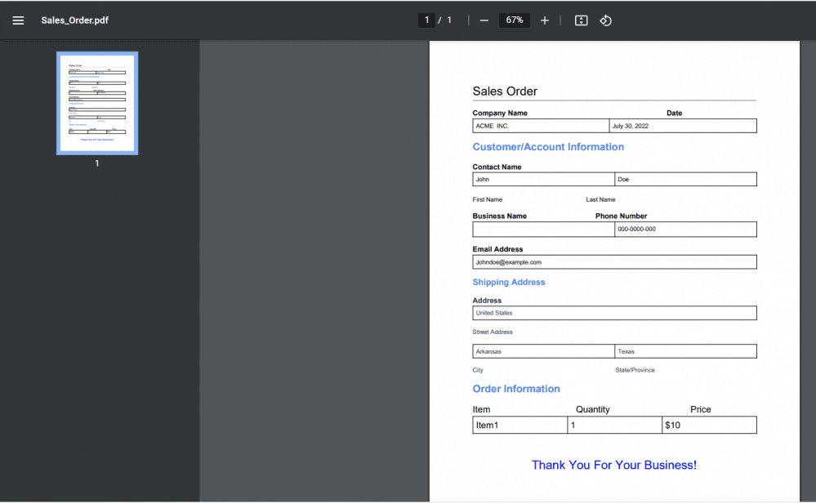Image resolution: width=816 pixels, height=504 pixels.
Task: Click the Price cell showing $10
Action: click(x=709, y=425)
